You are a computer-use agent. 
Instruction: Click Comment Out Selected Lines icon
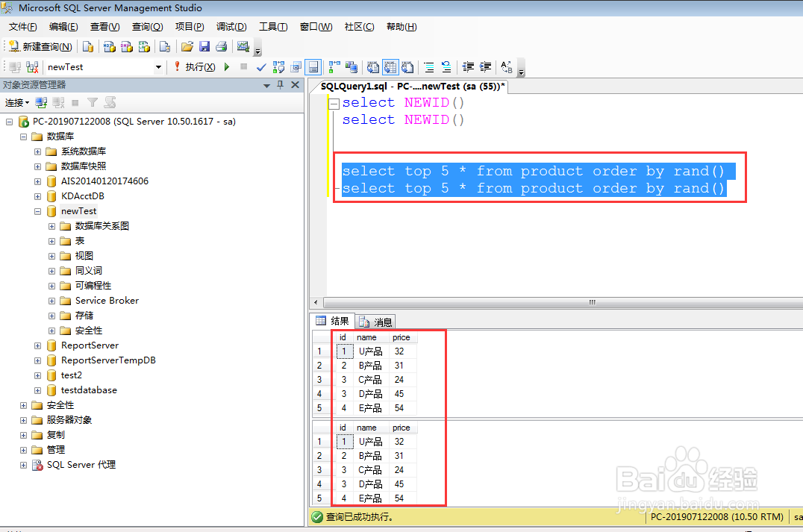(x=429, y=67)
